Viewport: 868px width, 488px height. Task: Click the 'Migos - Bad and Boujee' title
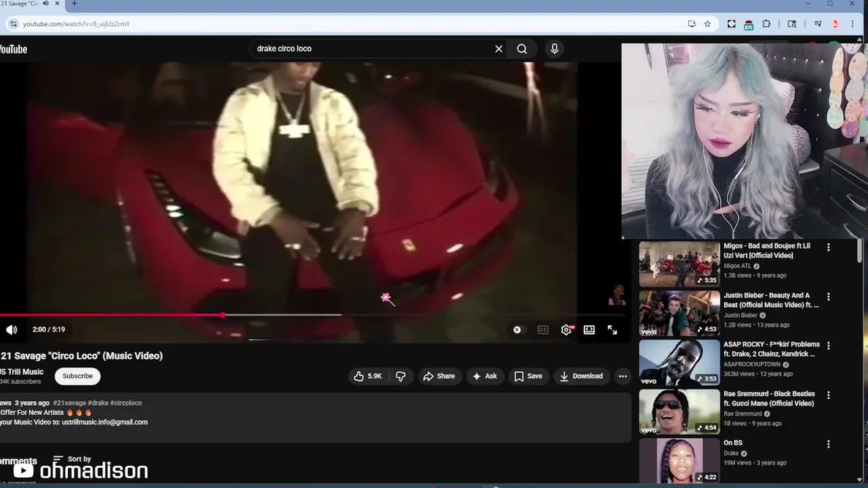[x=767, y=251]
